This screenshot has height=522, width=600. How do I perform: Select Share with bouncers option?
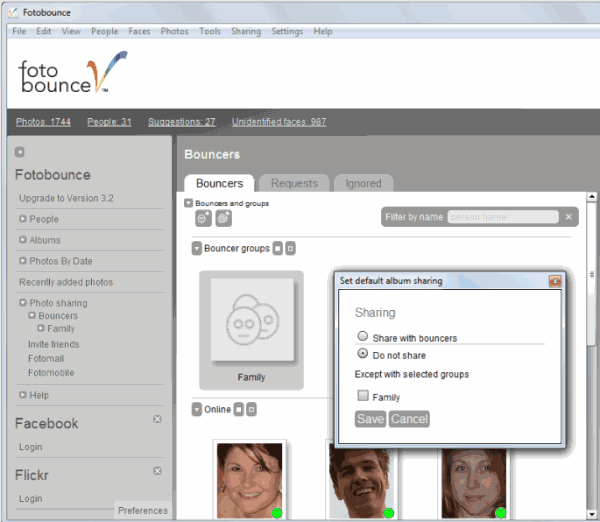362,336
